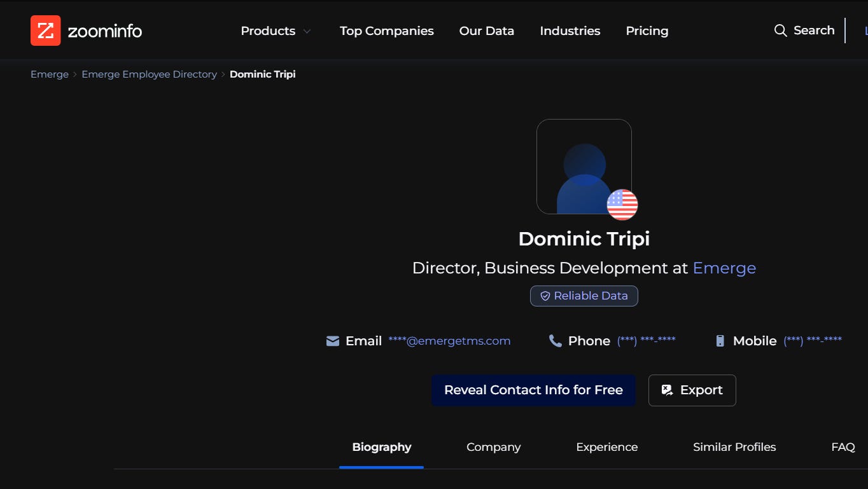Click the Search text in header
The width and height of the screenshot is (868, 489).
814,30
